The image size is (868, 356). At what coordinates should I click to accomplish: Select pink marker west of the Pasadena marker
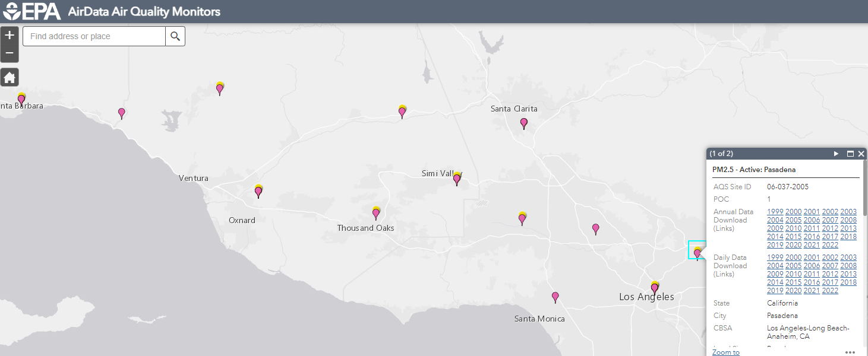coord(596,228)
